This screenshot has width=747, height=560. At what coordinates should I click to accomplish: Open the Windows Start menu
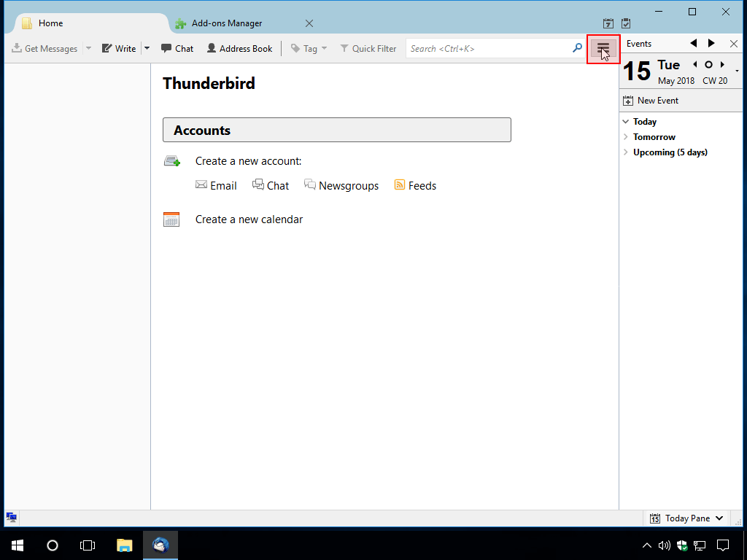(x=17, y=545)
